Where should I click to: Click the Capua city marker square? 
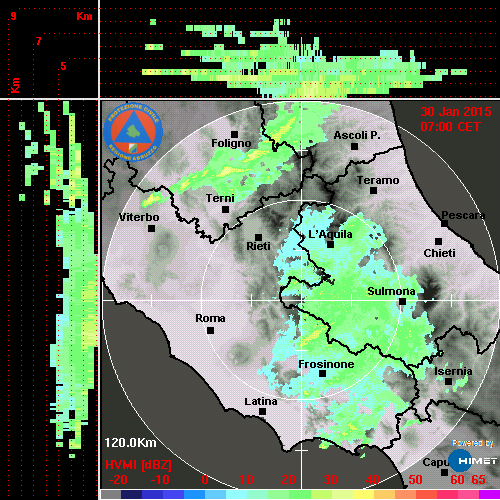[x=444, y=472]
